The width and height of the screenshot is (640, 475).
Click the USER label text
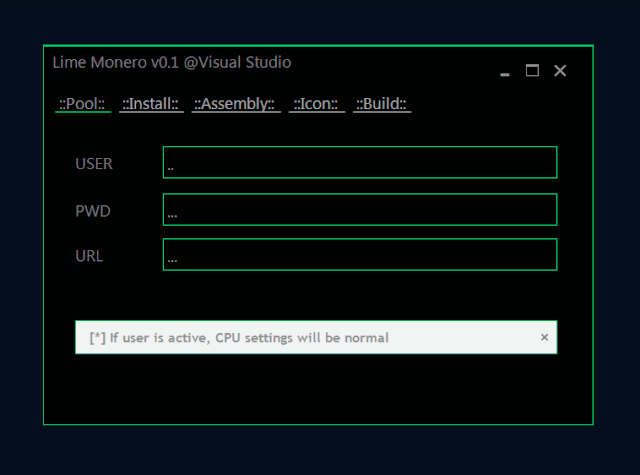94,164
